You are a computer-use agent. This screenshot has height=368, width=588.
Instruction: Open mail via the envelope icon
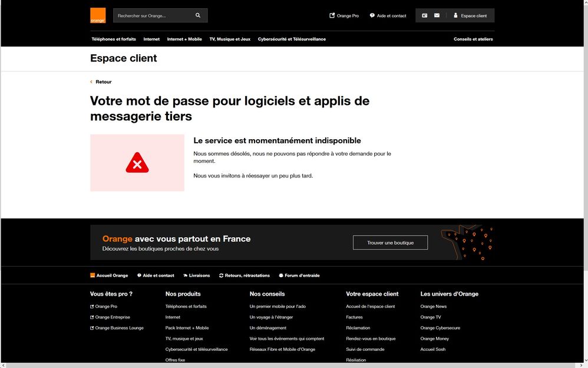coord(438,15)
